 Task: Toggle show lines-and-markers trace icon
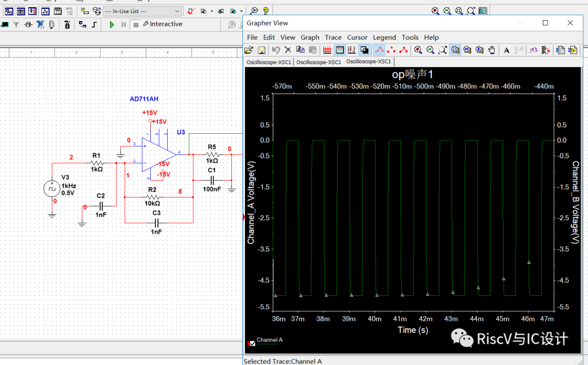[403, 50]
